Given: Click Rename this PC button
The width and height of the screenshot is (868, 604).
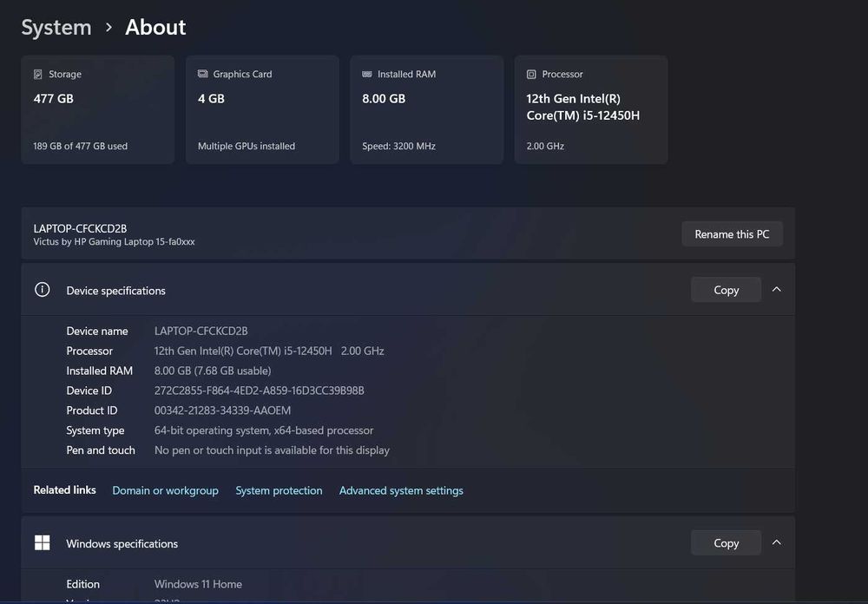Looking at the screenshot, I should [x=732, y=233].
